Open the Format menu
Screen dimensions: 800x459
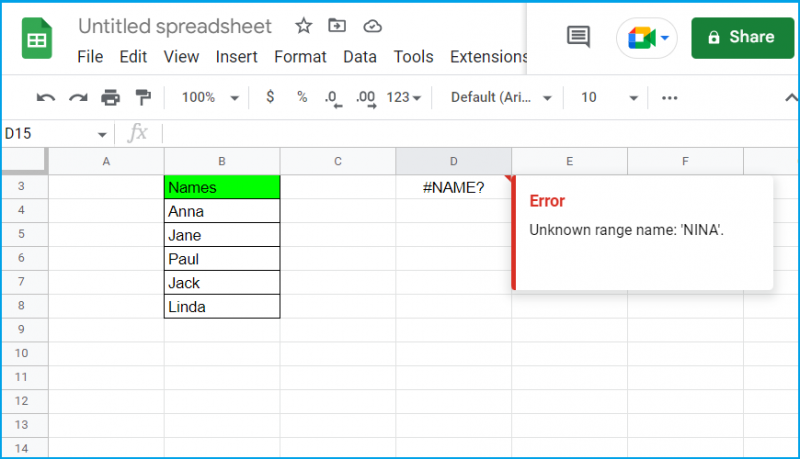tap(300, 57)
